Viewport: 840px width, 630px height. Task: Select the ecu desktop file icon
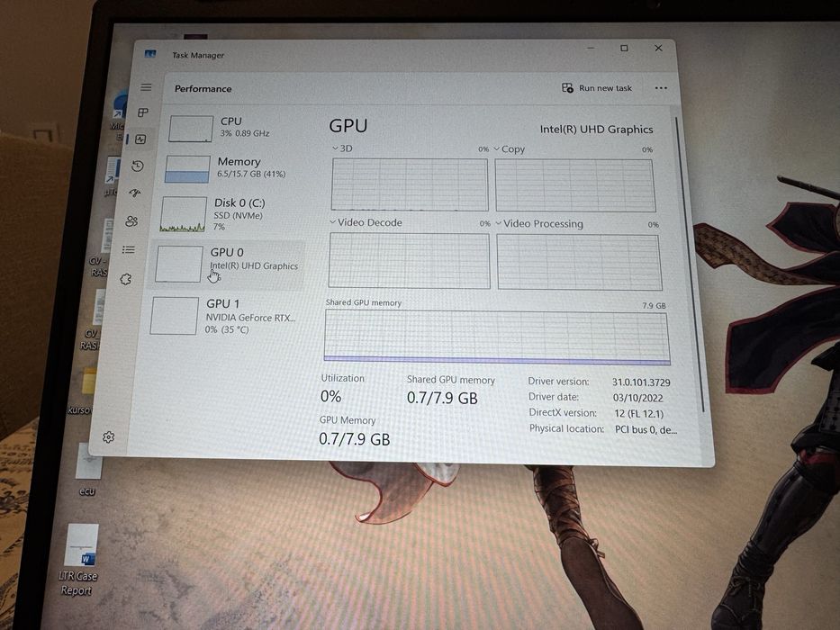88,469
